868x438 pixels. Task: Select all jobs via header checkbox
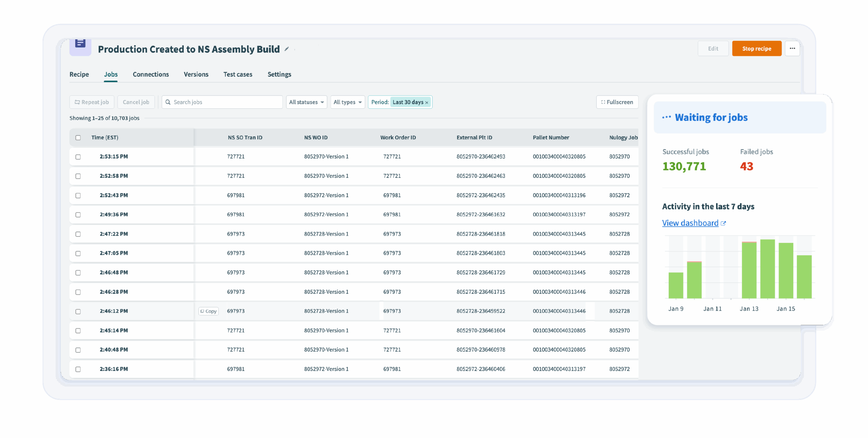point(78,138)
